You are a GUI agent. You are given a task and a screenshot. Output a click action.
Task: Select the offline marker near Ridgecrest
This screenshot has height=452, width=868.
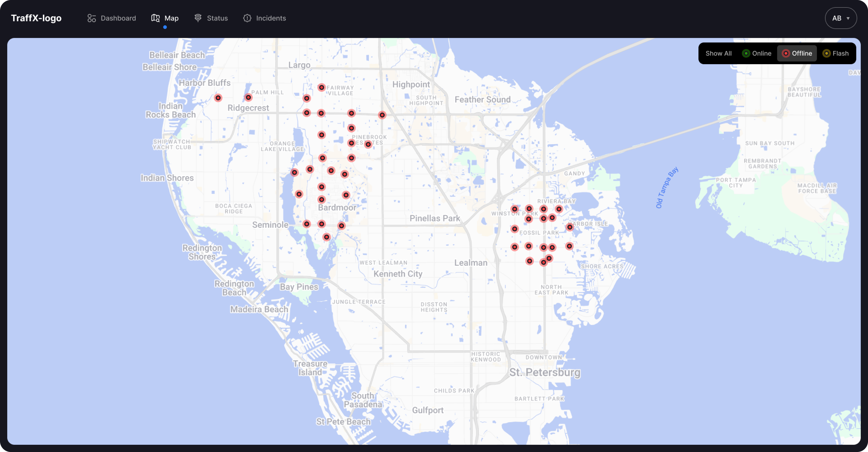248,98
